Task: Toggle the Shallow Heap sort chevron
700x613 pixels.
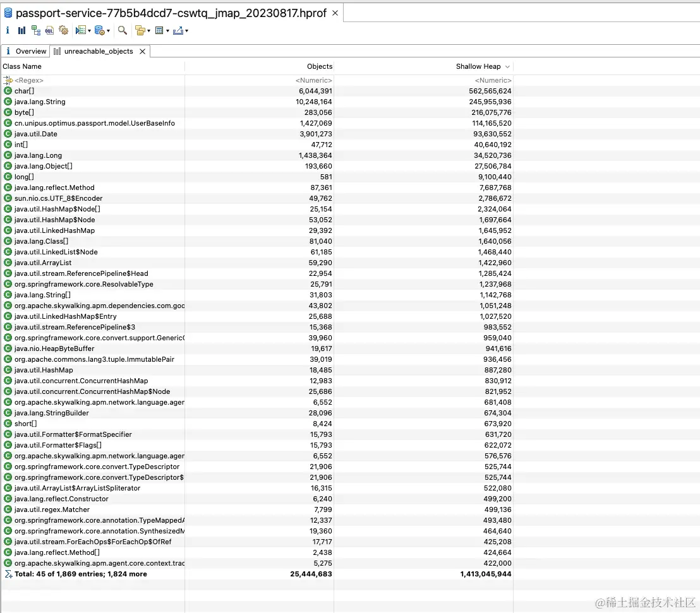Action: pos(507,66)
